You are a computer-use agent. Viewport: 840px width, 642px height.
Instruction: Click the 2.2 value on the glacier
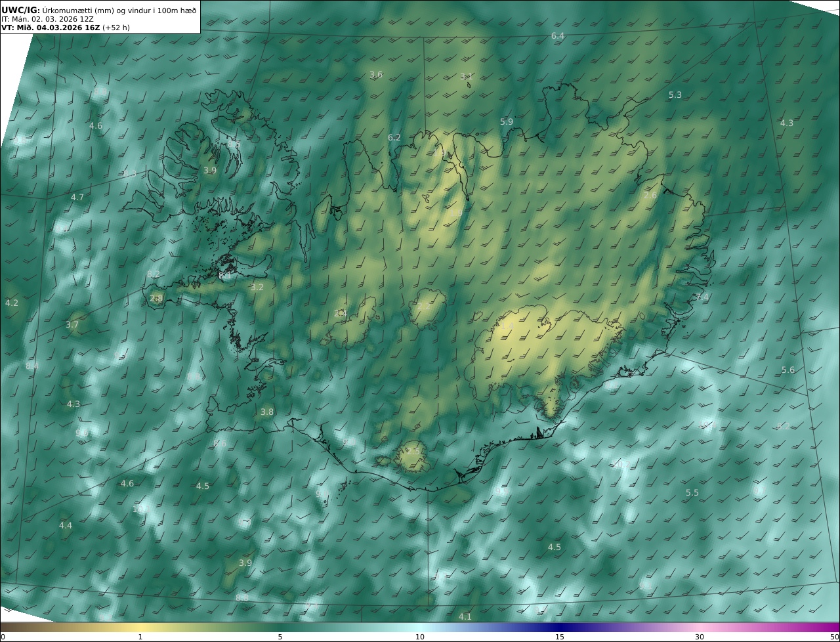coord(424,307)
